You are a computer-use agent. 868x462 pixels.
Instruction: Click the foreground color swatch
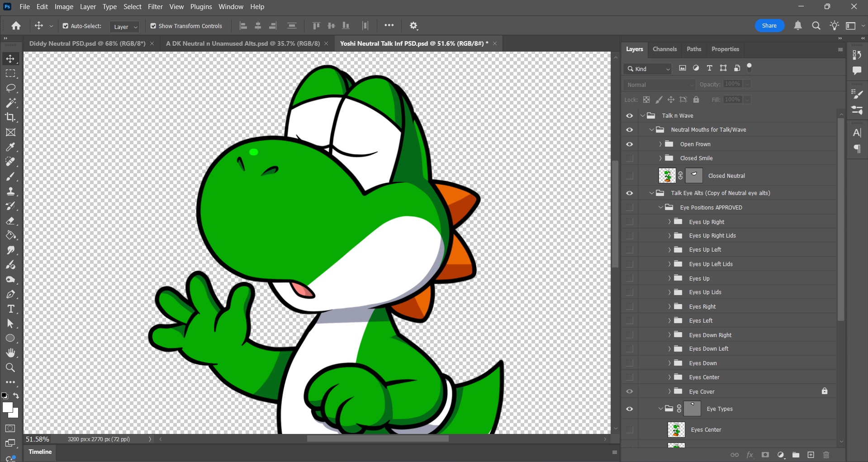[x=7, y=407]
